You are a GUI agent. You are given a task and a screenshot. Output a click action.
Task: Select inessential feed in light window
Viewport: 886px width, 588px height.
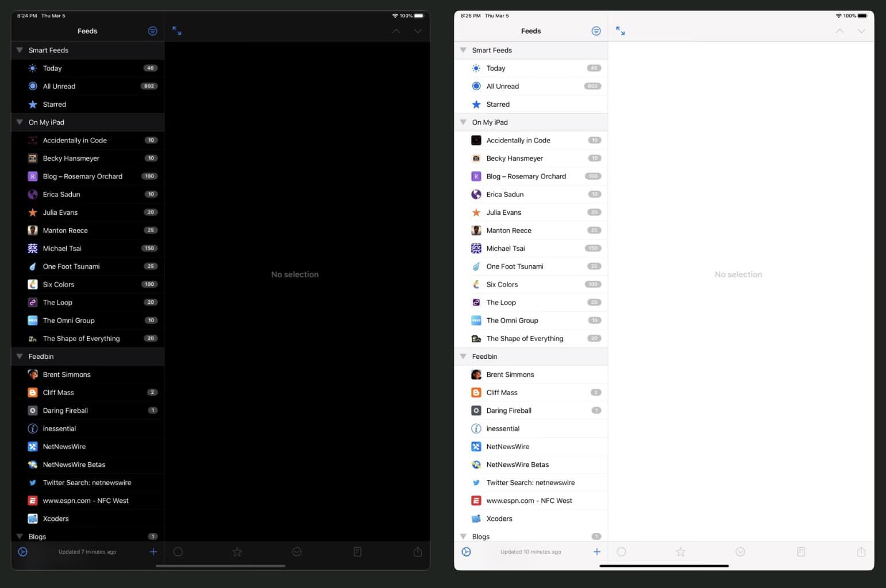click(x=531, y=428)
